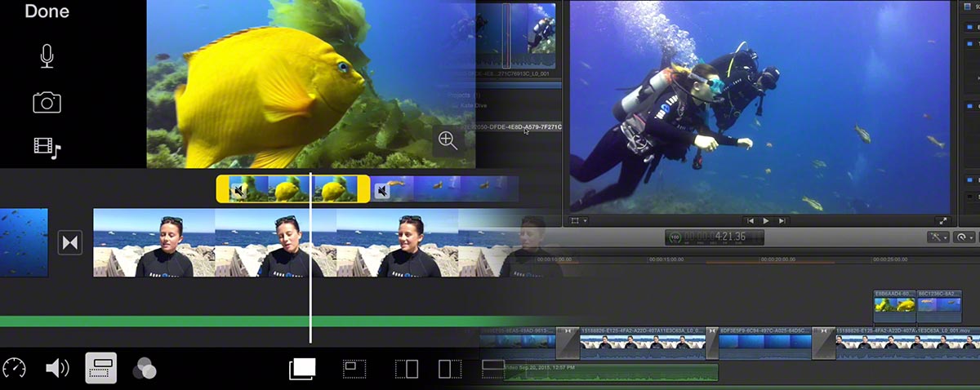Select clip 15188826-E125-4FA2-A22D-407A11E3C63A_L0_0
This screenshot has width=980, height=390.
click(643, 343)
